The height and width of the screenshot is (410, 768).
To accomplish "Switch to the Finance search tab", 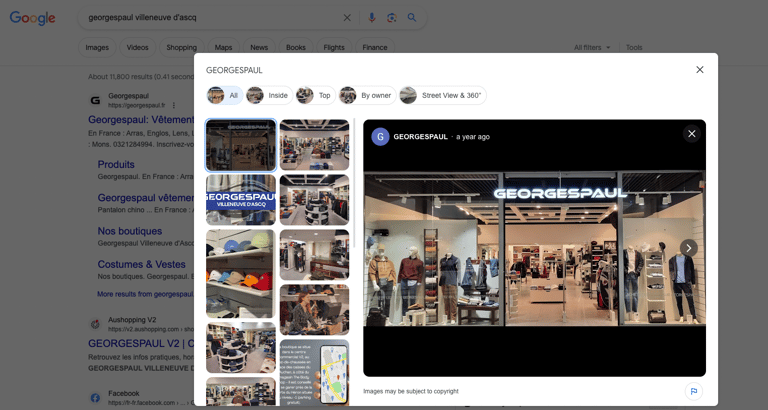I will coord(375,48).
